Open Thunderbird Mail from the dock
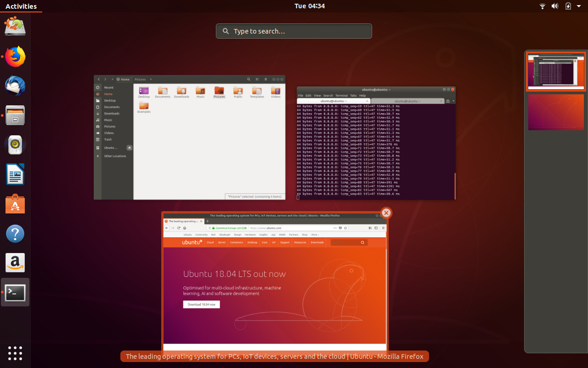Image resolution: width=588 pixels, height=368 pixels. (15, 86)
